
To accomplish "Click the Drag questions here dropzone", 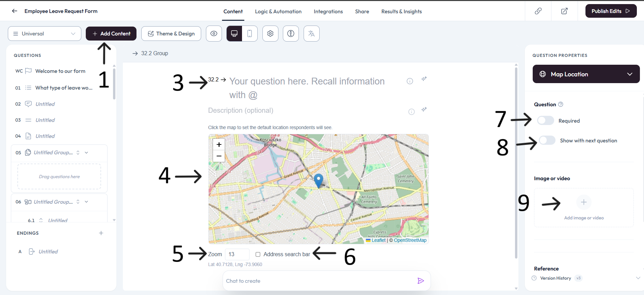I will coord(59,176).
